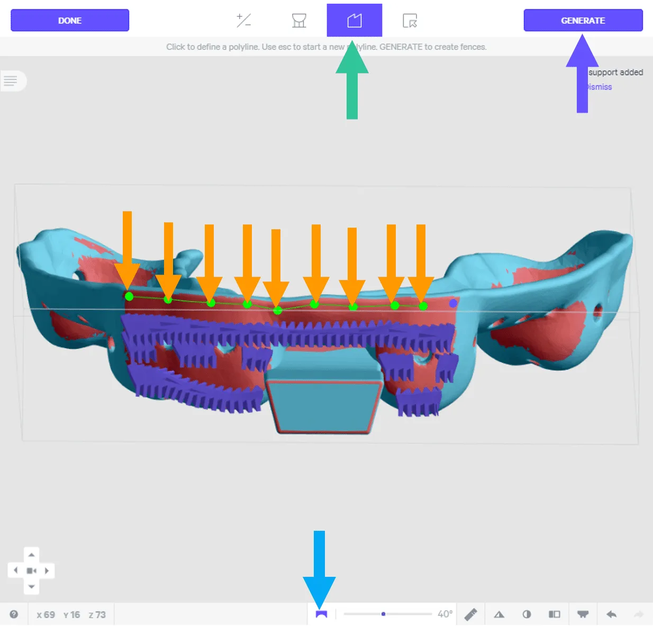The height and width of the screenshot is (644, 653).
Task: Adjust the overhang angle slider
Action: pyautogui.click(x=388, y=614)
